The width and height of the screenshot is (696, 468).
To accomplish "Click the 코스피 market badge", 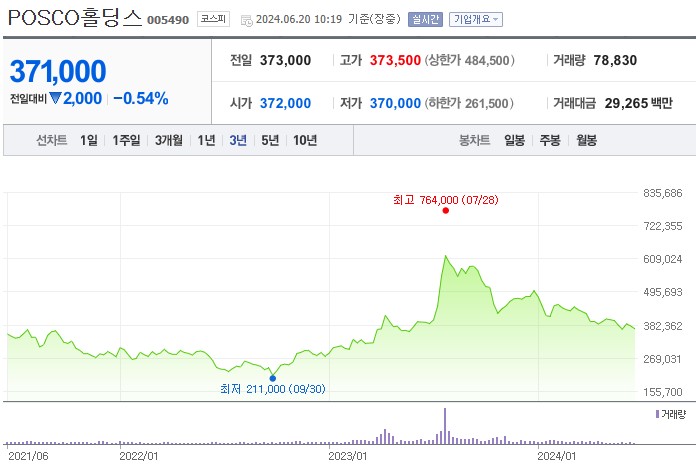I will (x=213, y=19).
